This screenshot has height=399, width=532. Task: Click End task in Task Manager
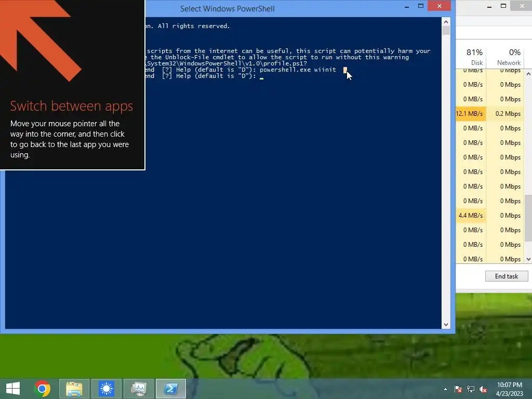click(x=507, y=276)
